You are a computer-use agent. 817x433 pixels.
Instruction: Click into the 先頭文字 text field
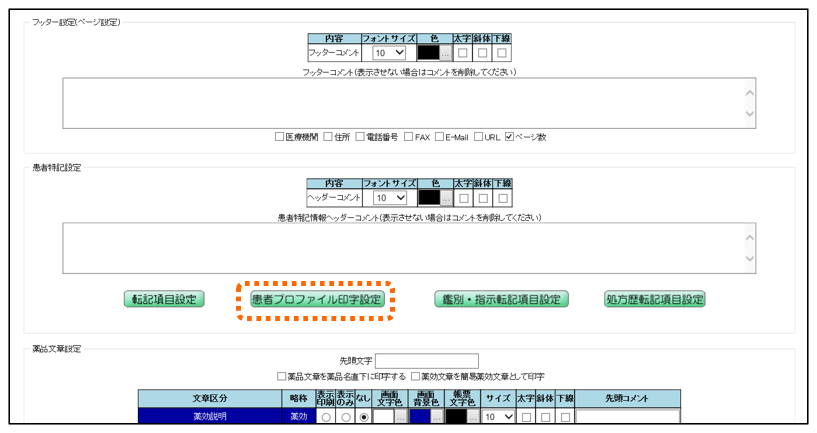pyautogui.click(x=426, y=361)
